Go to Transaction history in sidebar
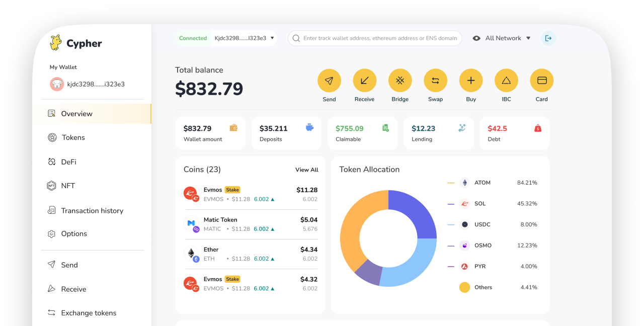The width and height of the screenshot is (644, 326). click(x=92, y=211)
